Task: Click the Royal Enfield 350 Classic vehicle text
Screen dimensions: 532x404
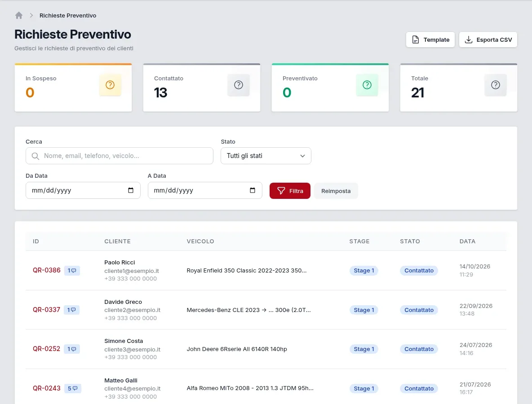Action: point(247,271)
